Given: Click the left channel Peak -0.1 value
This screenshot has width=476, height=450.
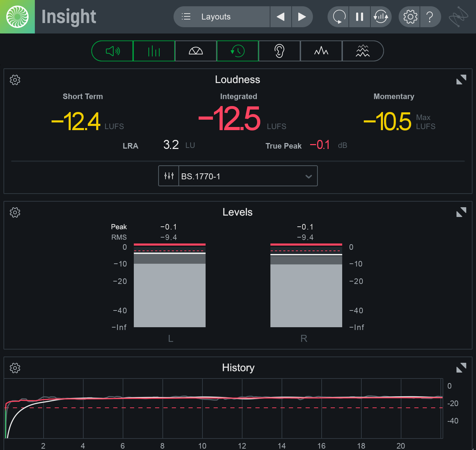Looking at the screenshot, I should point(169,227).
